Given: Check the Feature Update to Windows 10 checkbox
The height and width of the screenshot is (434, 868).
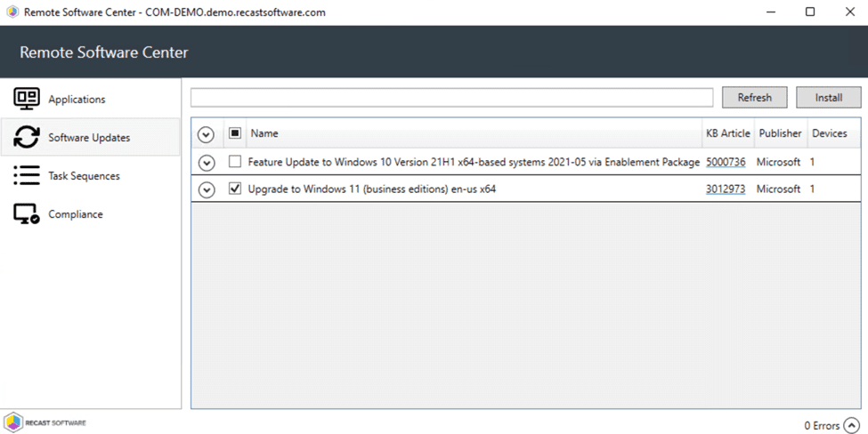Looking at the screenshot, I should pos(235,162).
